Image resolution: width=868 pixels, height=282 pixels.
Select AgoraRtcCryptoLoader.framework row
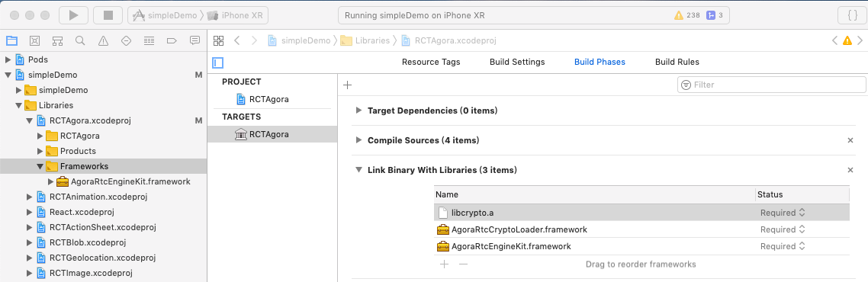coord(641,229)
